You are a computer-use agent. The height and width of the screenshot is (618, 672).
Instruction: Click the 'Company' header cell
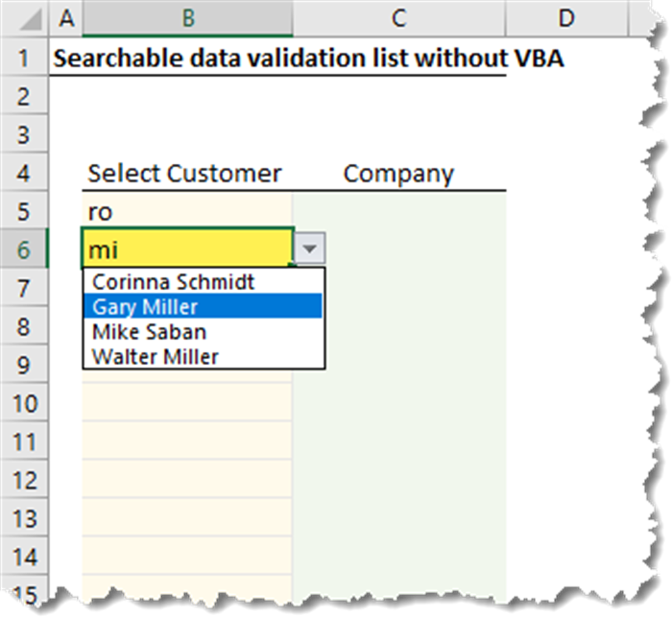point(398,173)
